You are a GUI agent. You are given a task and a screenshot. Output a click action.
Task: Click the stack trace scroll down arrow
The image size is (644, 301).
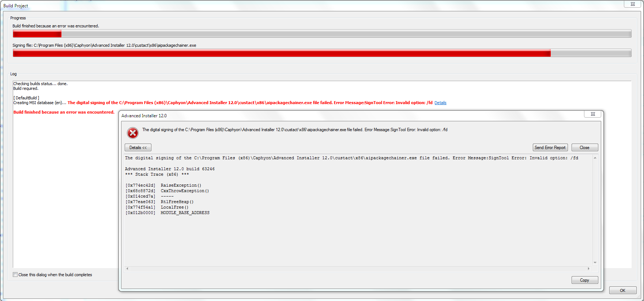tap(595, 262)
